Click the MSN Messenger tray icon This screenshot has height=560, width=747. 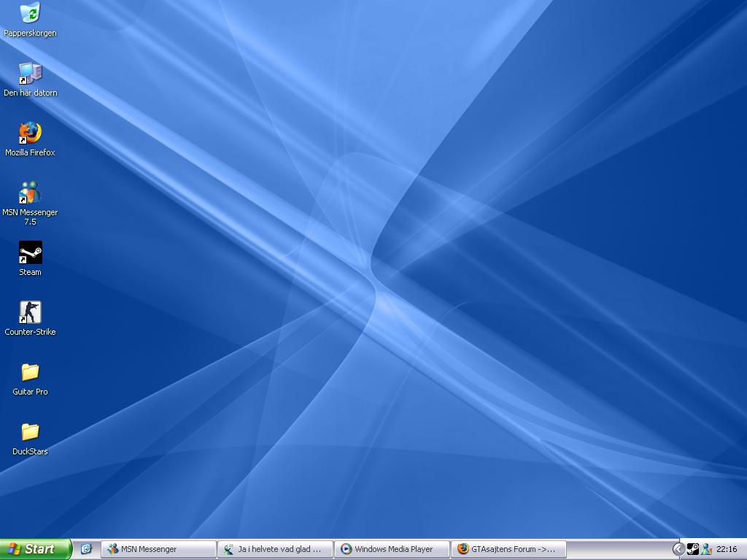click(706, 549)
